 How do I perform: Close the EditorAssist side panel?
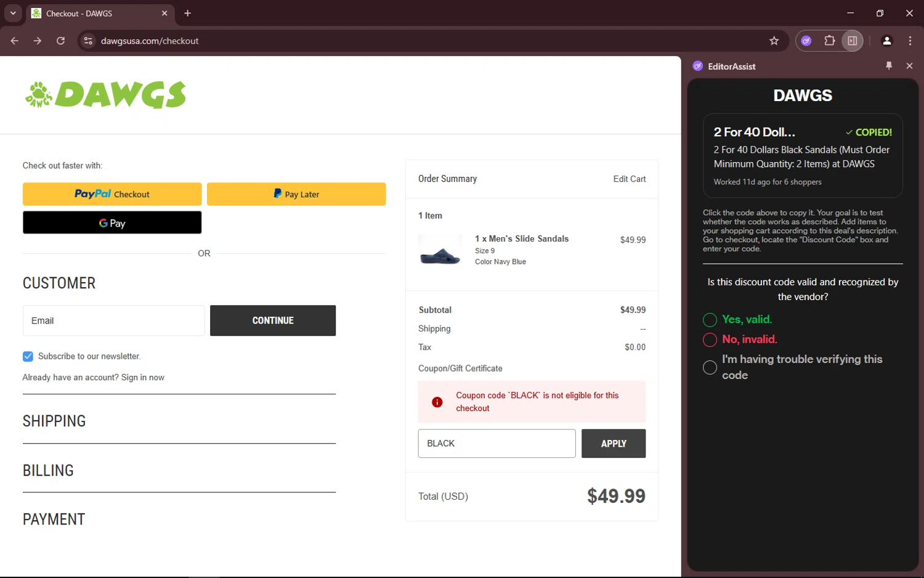point(909,66)
